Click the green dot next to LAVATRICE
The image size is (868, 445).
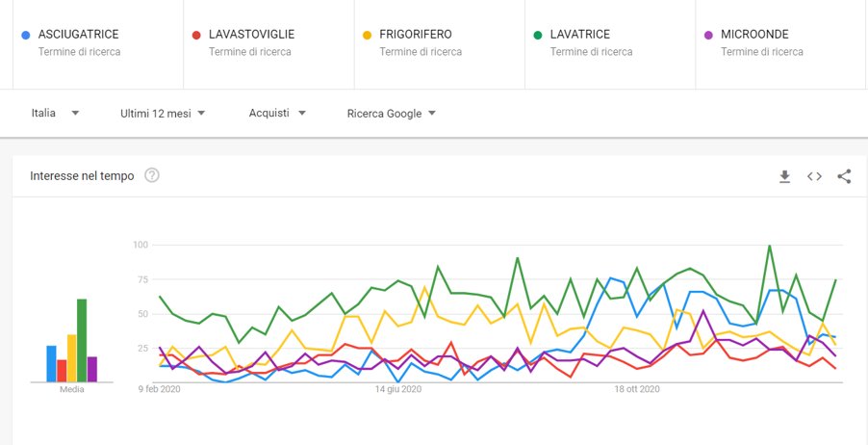(x=537, y=35)
